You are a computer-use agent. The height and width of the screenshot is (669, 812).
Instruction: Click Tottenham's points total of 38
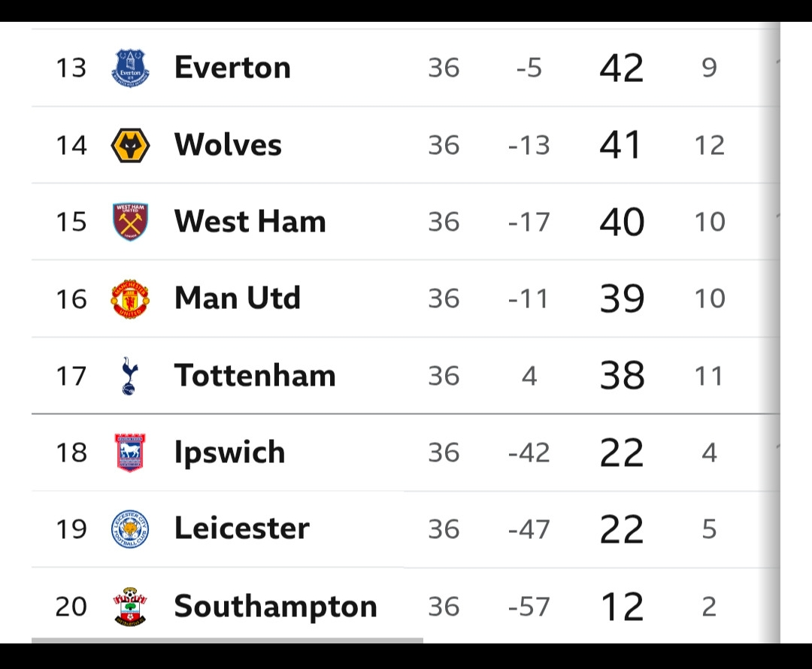coord(622,375)
